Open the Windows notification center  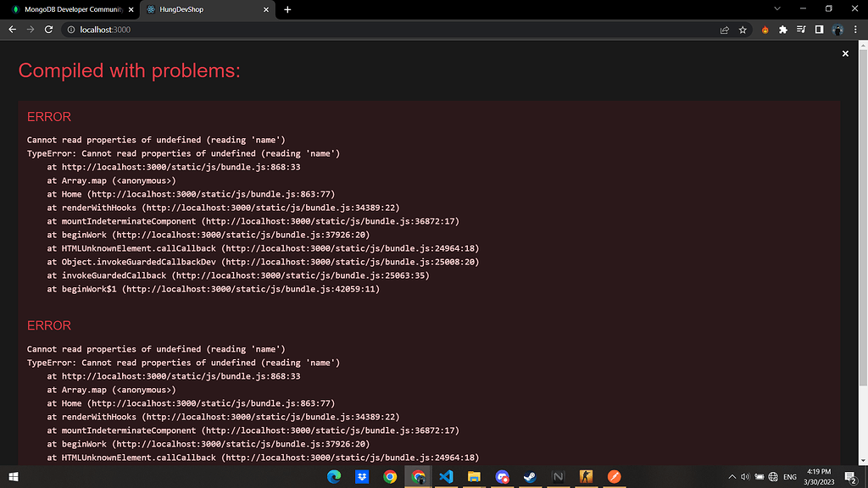[849, 477]
